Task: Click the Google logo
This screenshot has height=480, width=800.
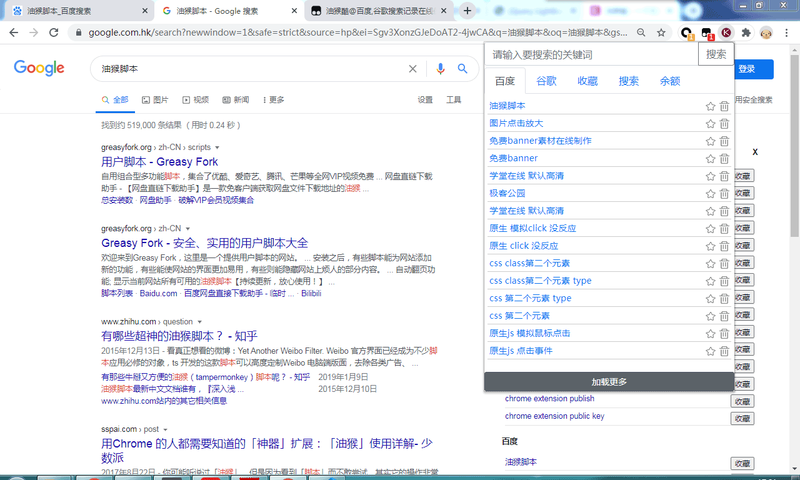Action: click(x=39, y=67)
